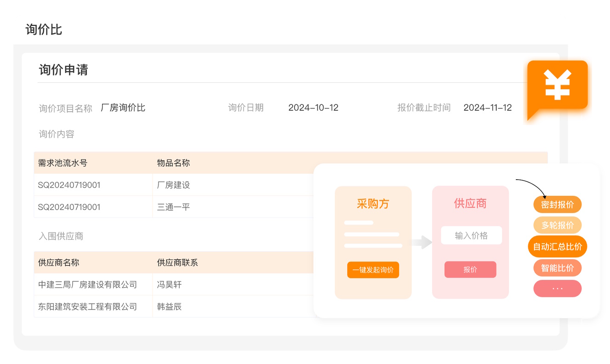Click the 需求池流水号 column header
The height and width of the screenshot is (364, 610).
pos(63,163)
